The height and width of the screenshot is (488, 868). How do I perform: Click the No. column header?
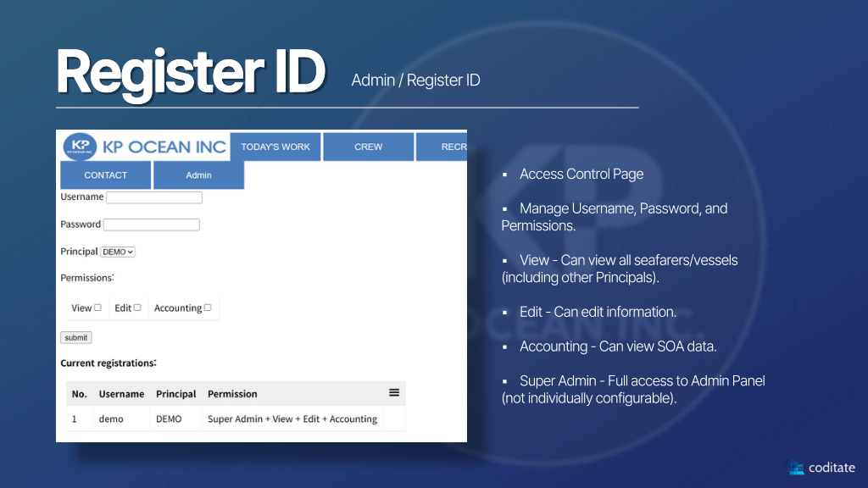[80, 394]
